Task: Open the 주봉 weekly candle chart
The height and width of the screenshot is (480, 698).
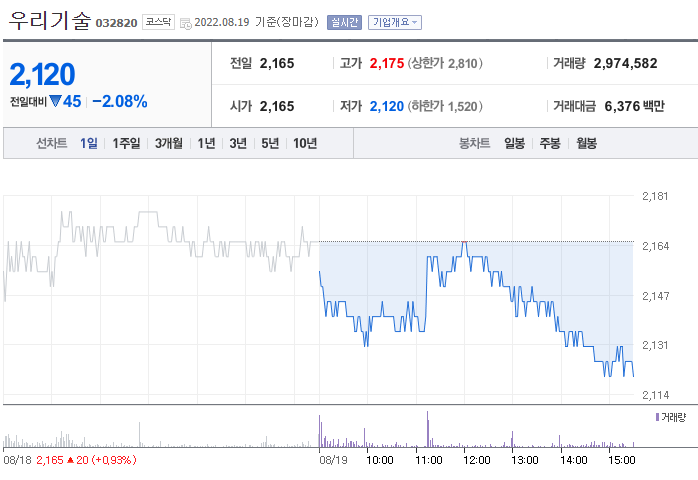Action: click(550, 143)
